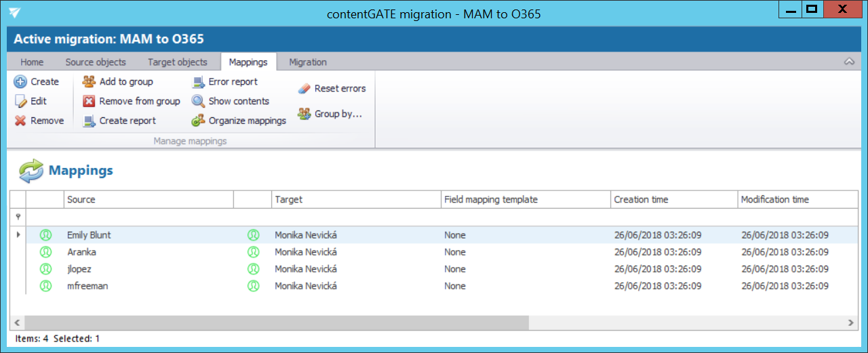The width and height of the screenshot is (868, 353).
Task: Click the Remove mapping icon
Action: (x=20, y=121)
